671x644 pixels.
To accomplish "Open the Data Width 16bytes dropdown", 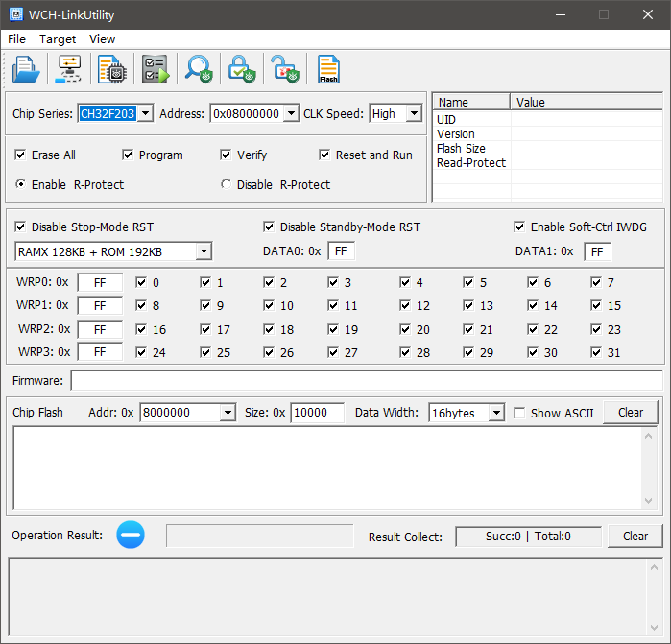I will coord(496,413).
